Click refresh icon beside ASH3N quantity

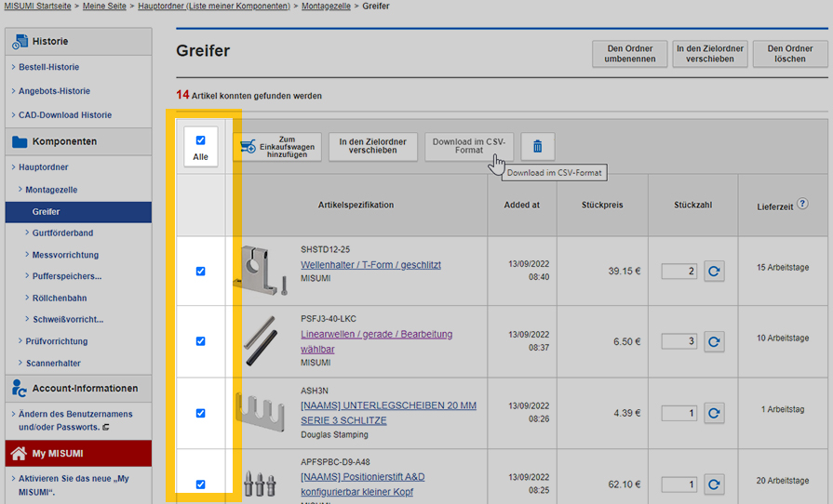click(714, 413)
